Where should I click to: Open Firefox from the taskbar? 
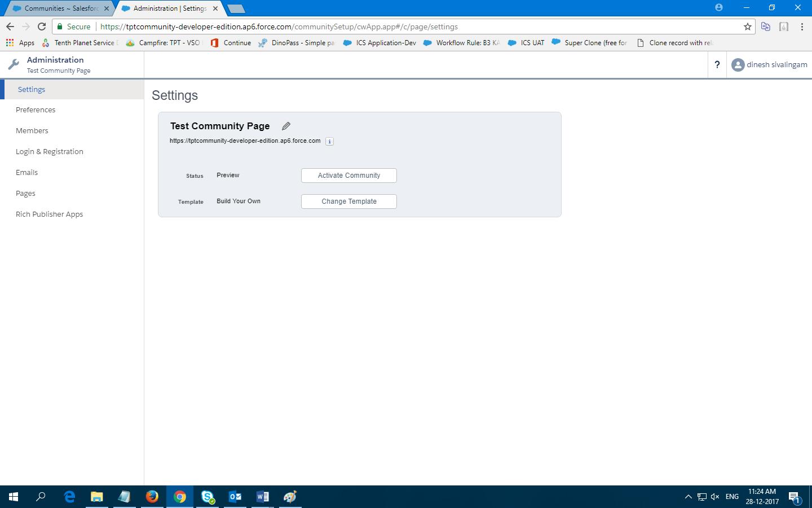[152, 497]
